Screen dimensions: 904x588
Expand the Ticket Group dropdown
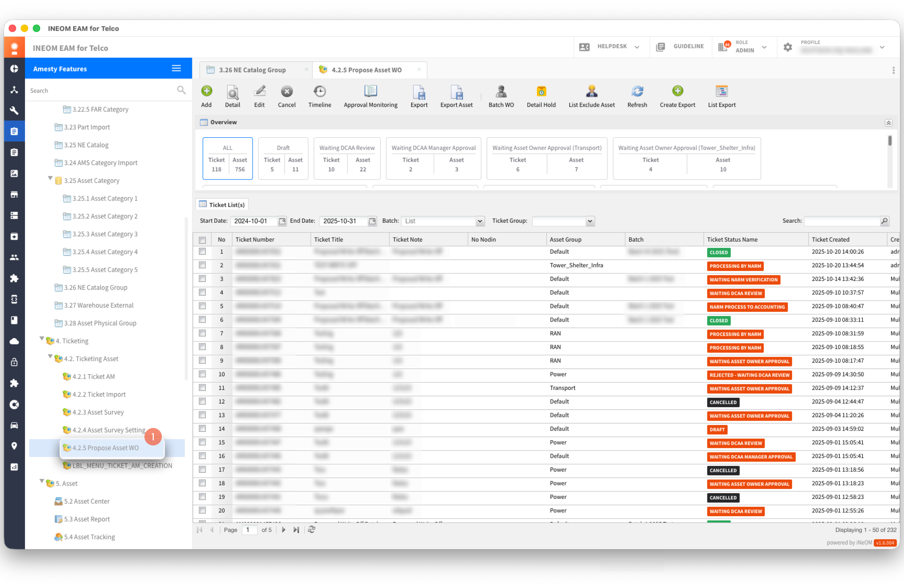click(589, 221)
